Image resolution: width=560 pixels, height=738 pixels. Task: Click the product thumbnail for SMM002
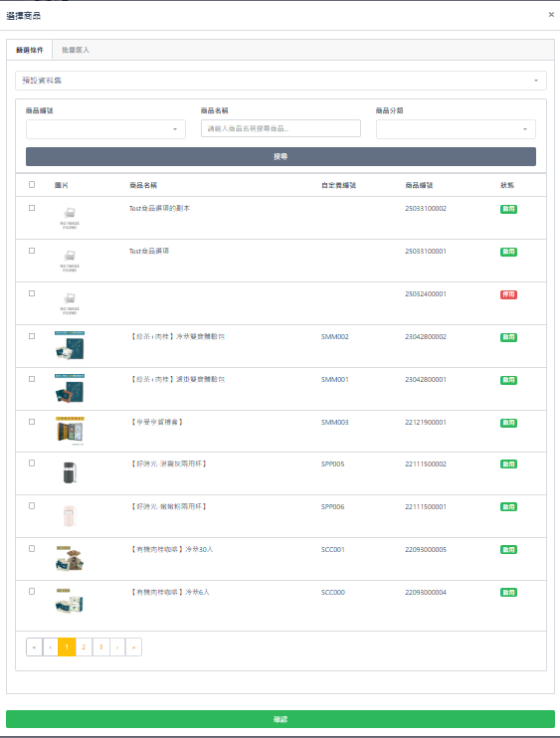pos(70,346)
